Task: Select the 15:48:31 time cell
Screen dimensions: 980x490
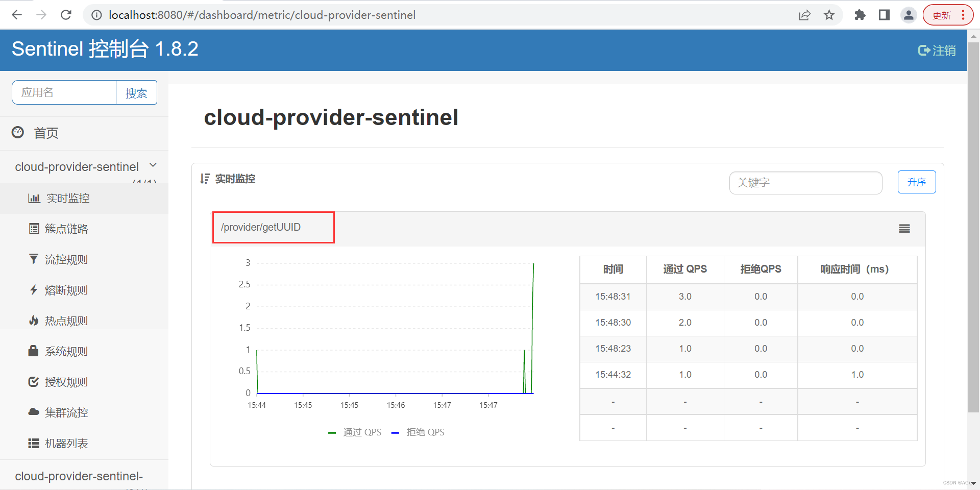Action: 613,297
